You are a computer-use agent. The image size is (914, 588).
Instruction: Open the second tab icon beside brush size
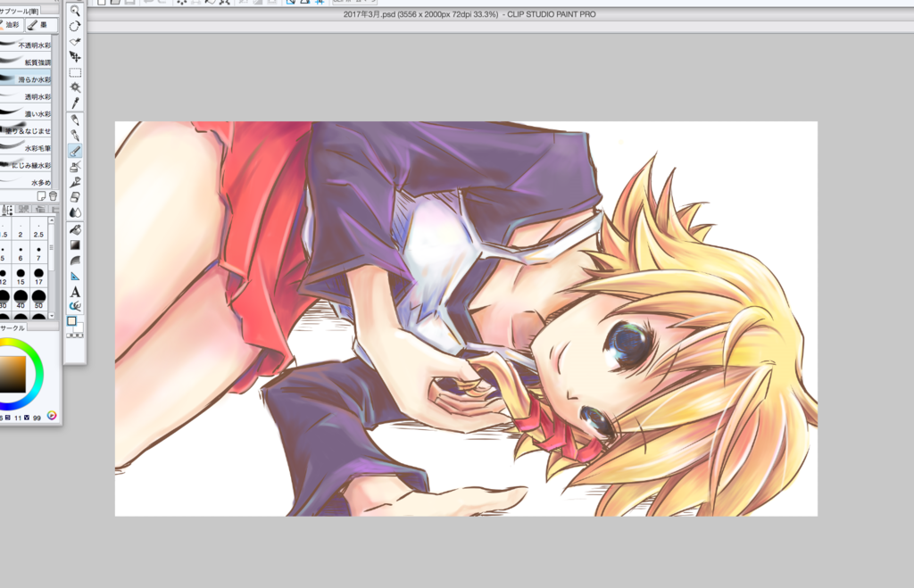tap(24, 209)
